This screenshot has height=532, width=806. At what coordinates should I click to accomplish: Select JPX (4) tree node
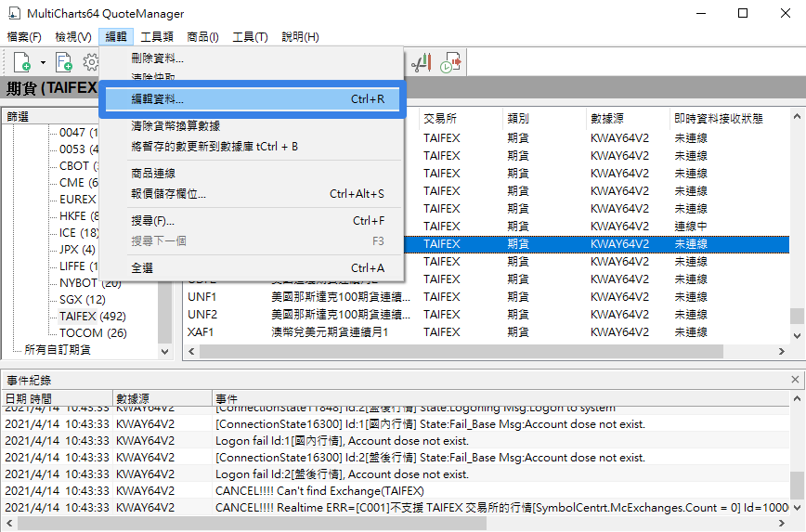(x=77, y=250)
